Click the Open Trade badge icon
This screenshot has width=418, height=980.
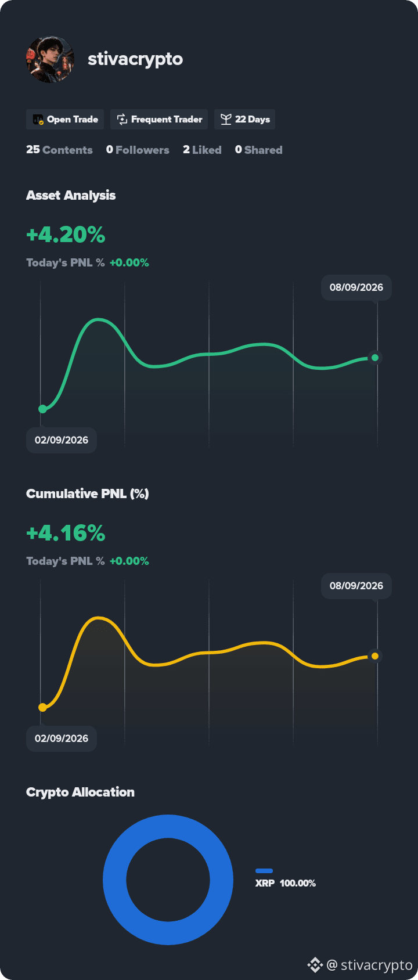[x=38, y=120]
